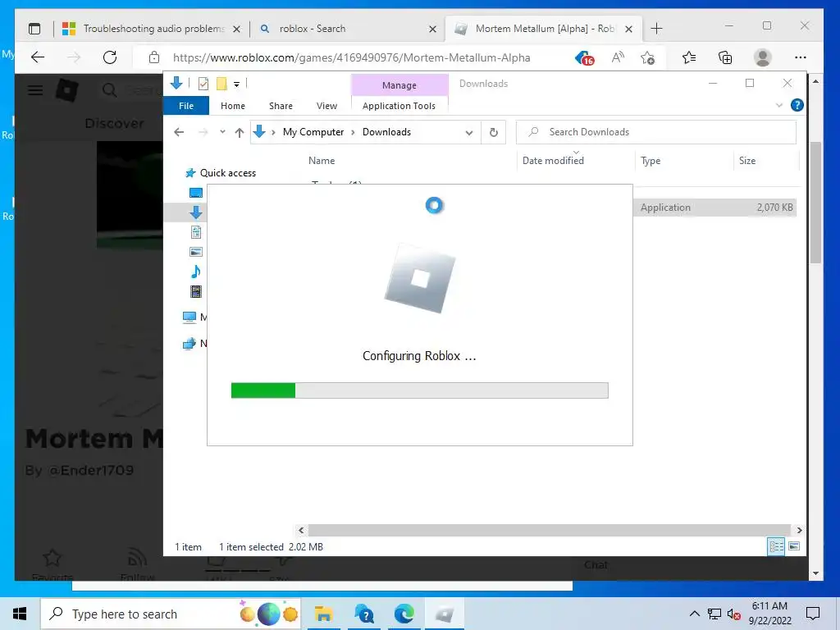Show hidden system tray icons
Image resolution: width=840 pixels, height=630 pixels.
pos(694,614)
